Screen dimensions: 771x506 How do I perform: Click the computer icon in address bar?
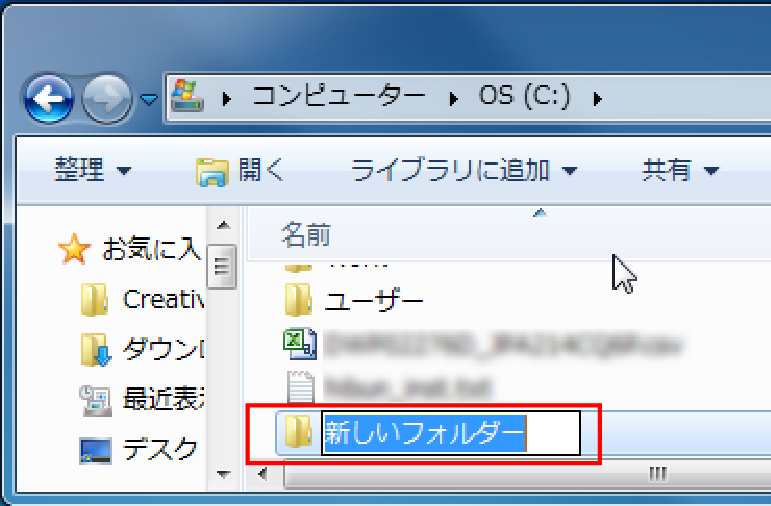coord(187,97)
